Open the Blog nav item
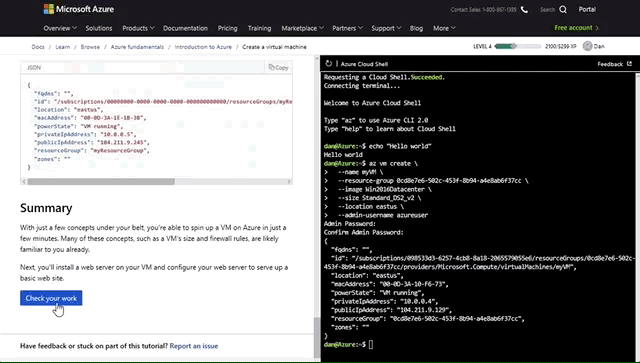The width and height of the screenshot is (640, 363). pyautogui.click(x=416, y=28)
